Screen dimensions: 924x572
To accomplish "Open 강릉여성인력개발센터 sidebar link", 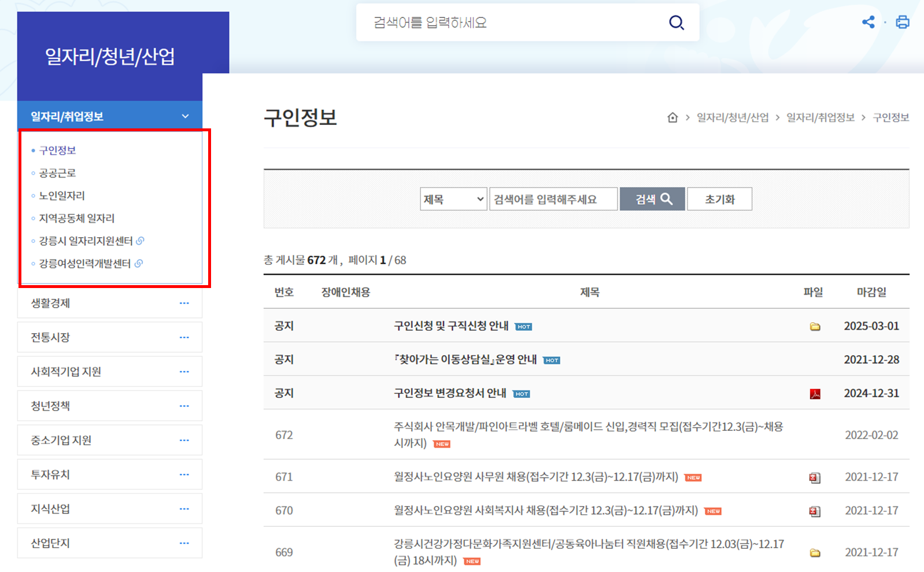I will [x=84, y=263].
